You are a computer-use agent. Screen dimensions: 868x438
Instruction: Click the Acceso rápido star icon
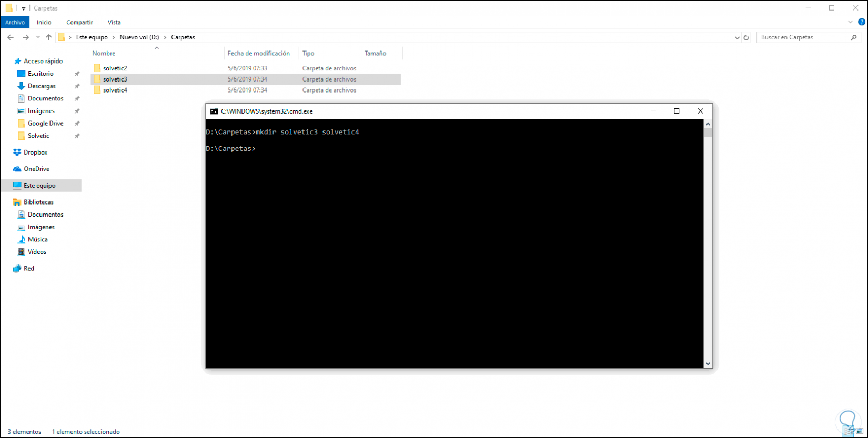[17, 61]
